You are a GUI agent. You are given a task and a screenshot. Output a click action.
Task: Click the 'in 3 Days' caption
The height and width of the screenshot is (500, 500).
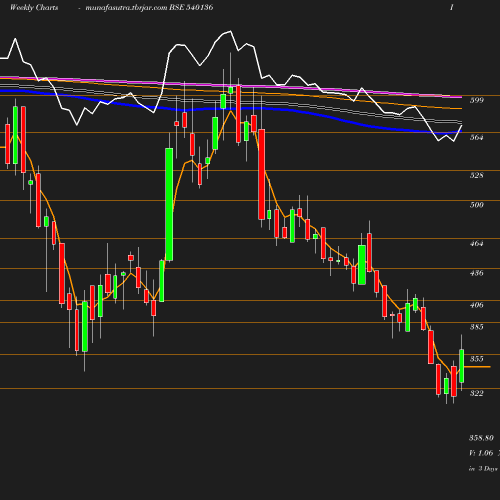483,469
